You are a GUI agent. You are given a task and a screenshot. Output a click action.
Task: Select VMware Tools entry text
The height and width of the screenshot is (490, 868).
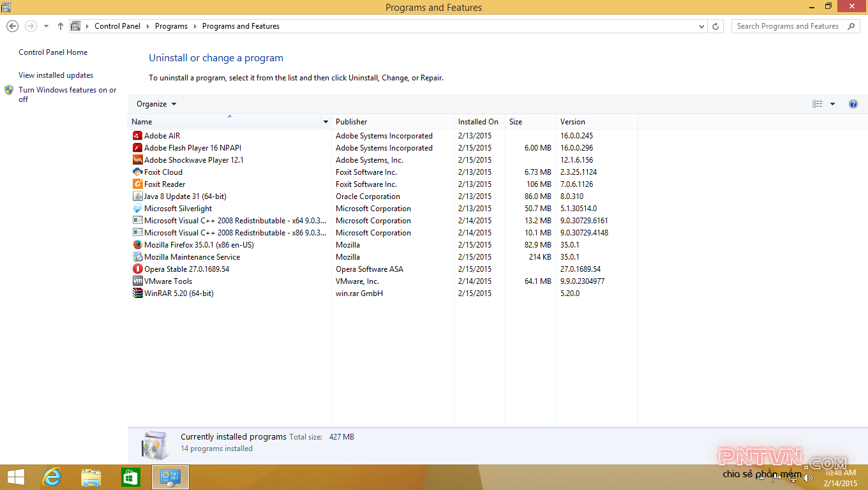tap(168, 281)
